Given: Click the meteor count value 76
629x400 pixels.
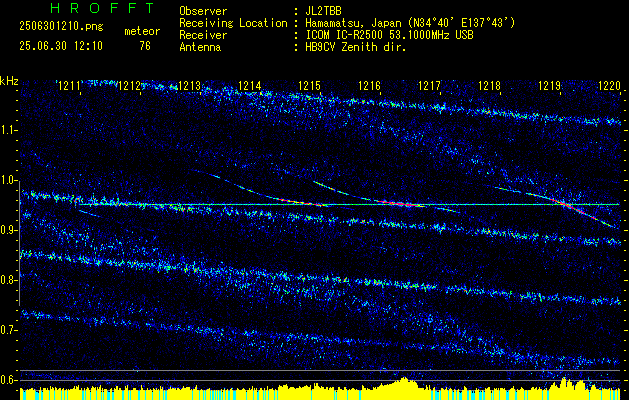Looking at the screenshot, I should coord(145,46).
